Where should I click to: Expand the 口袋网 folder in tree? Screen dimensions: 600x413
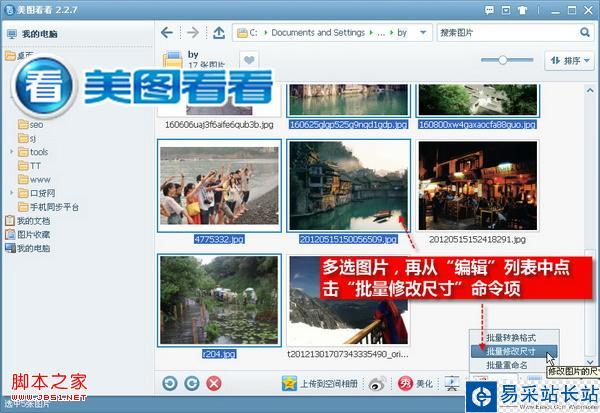[x=12, y=193]
